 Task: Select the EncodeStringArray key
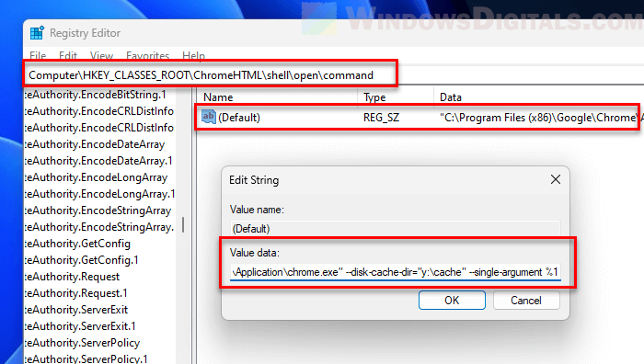[x=98, y=210]
